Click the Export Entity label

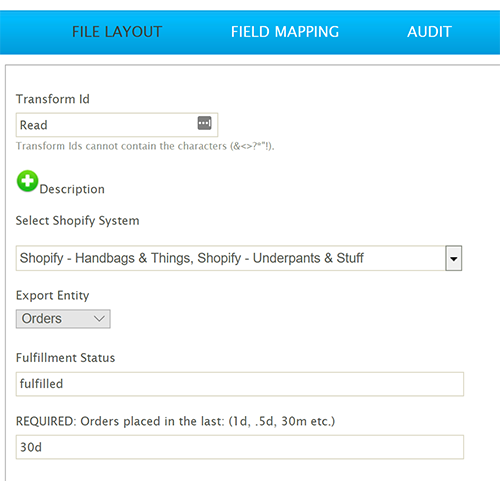pos(53,295)
